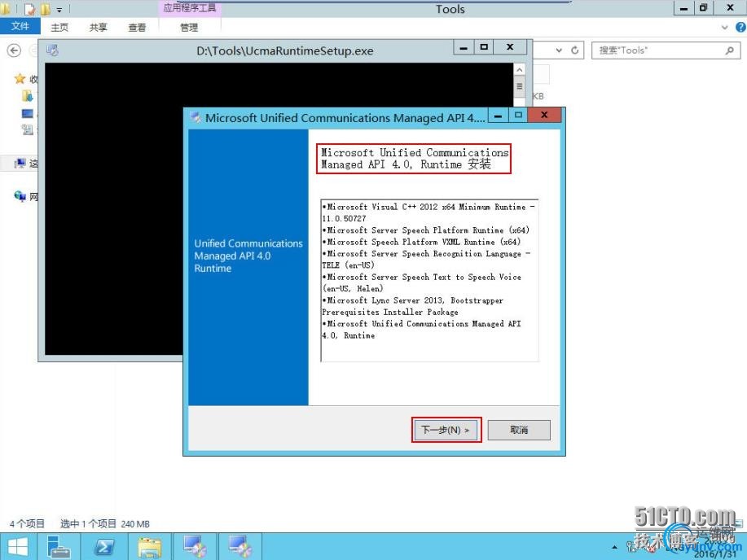The image size is (747, 560).
Task: Click the favorites star icon in sidebar
Action: pyautogui.click(x=20, y=79)
